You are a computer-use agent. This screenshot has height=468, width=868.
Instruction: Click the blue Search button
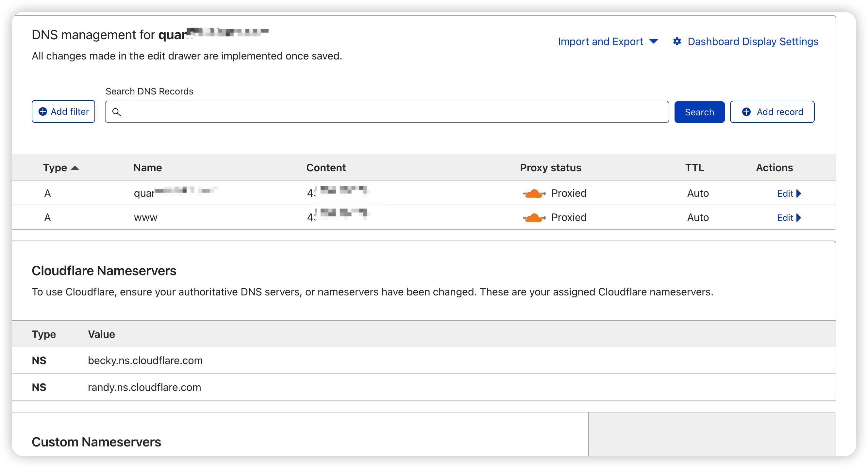pyautogui.click(x=699, y=112)
